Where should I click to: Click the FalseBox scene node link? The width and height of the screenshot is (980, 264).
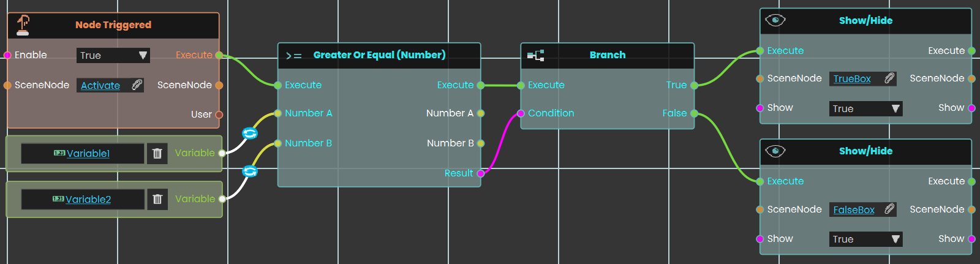coord(854,210)
